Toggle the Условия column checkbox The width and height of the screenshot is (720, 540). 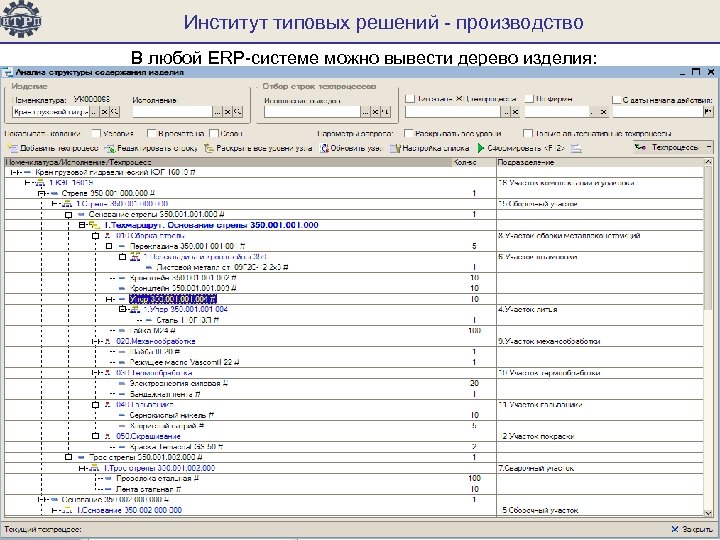coord(96,134)
